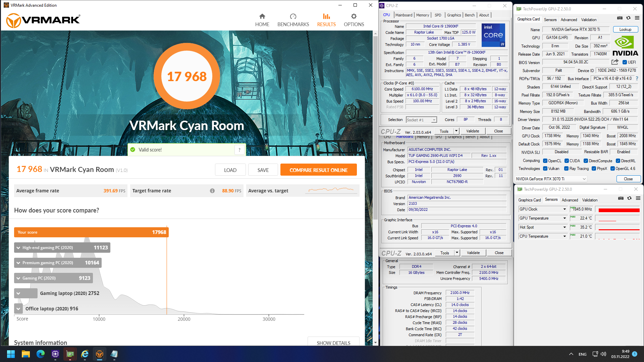The height and width of the screenshot is (362, 644).
Task: Open GPU Clock sensor dropdown
Action: [x=543, y=209]
